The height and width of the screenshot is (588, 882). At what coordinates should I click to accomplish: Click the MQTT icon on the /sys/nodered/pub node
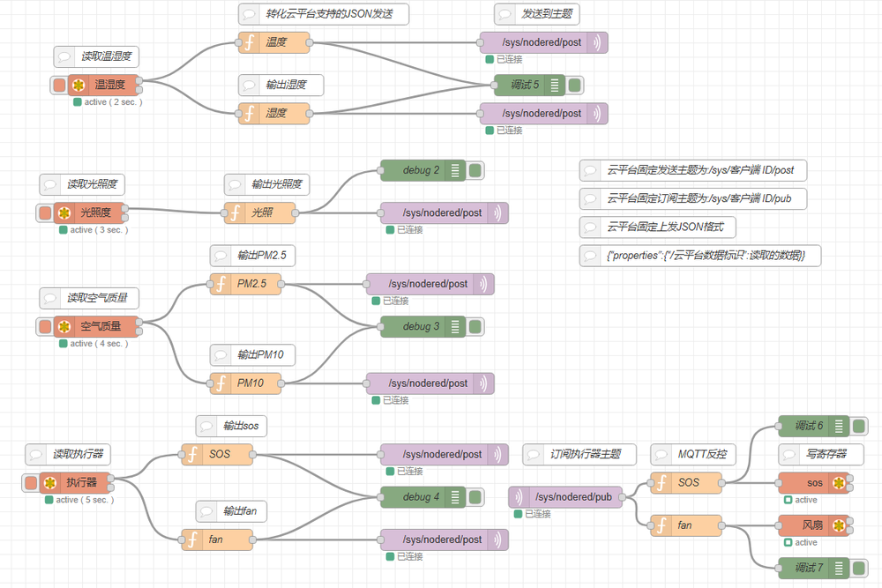[x=520, y=497]
